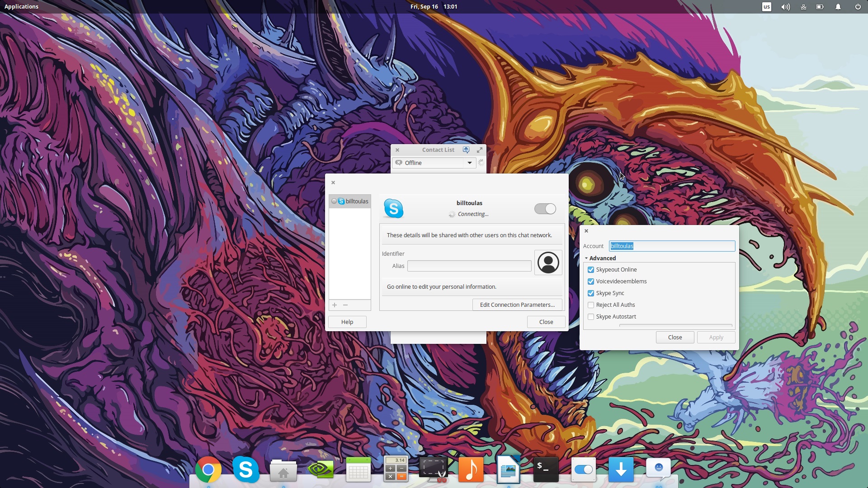Uncheck Voicevideoemblems option

coord(591,282)
